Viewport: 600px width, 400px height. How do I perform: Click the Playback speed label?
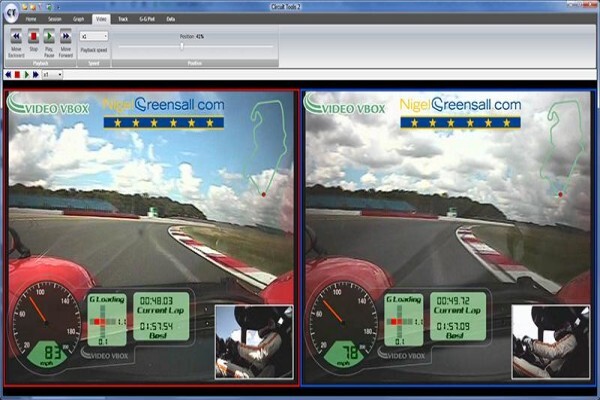(x=94, y=50)
